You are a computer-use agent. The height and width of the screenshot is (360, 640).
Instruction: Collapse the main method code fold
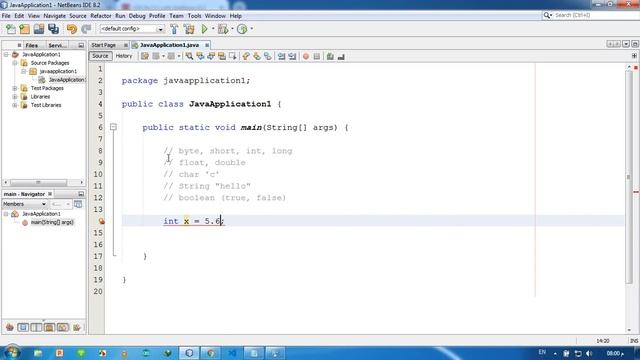(x=113, y=127)
